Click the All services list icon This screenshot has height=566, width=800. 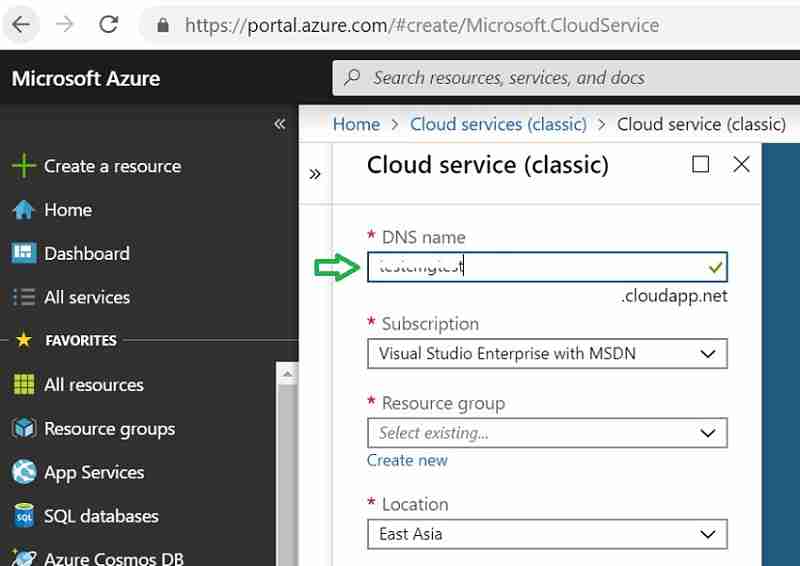[x=23, y=297]
